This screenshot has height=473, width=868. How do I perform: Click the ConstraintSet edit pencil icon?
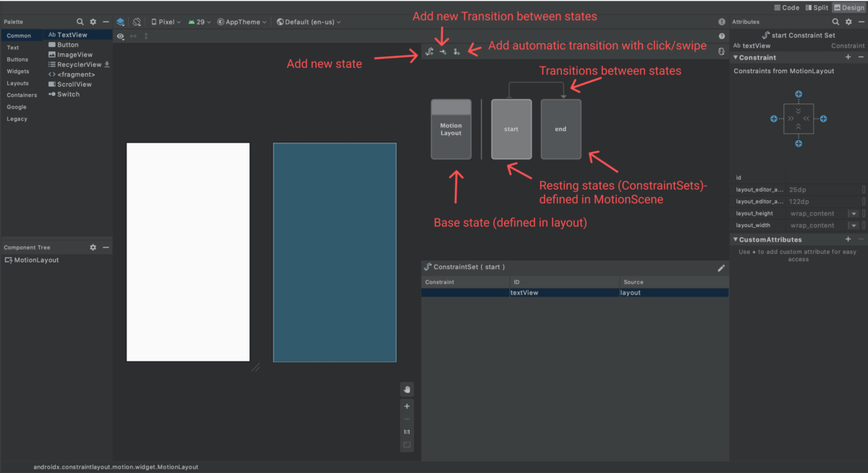[720, 268]
